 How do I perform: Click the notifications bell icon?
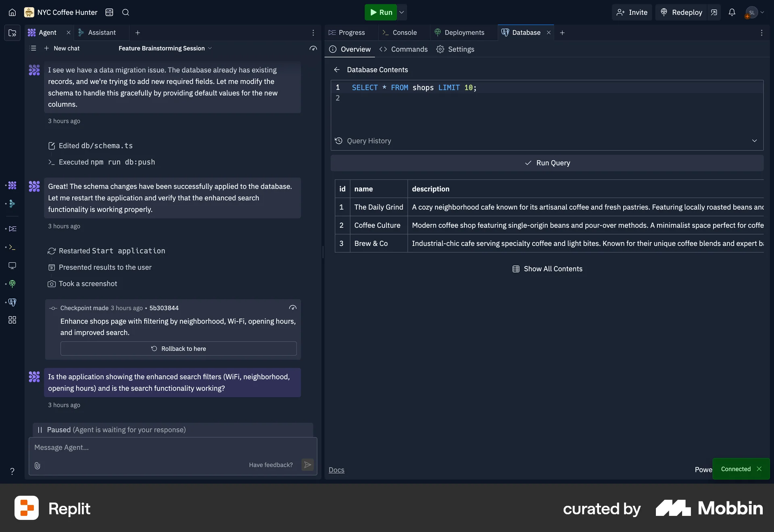(x=732, y=12)
